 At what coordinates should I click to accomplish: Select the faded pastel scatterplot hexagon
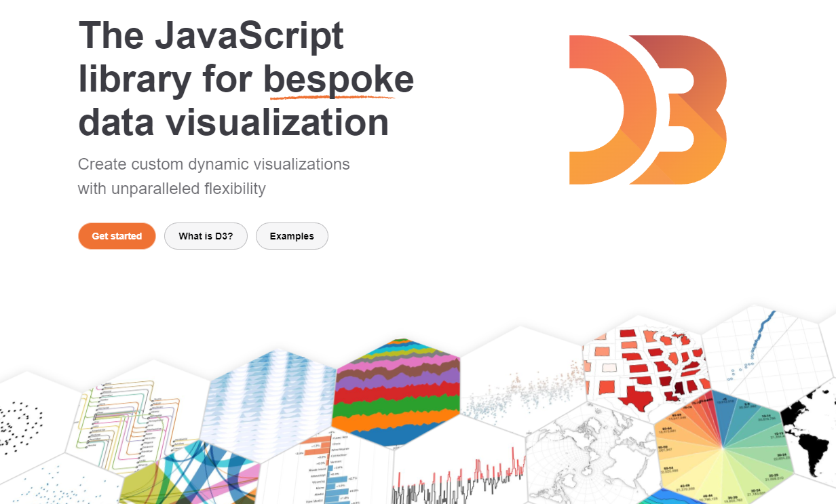522,393
